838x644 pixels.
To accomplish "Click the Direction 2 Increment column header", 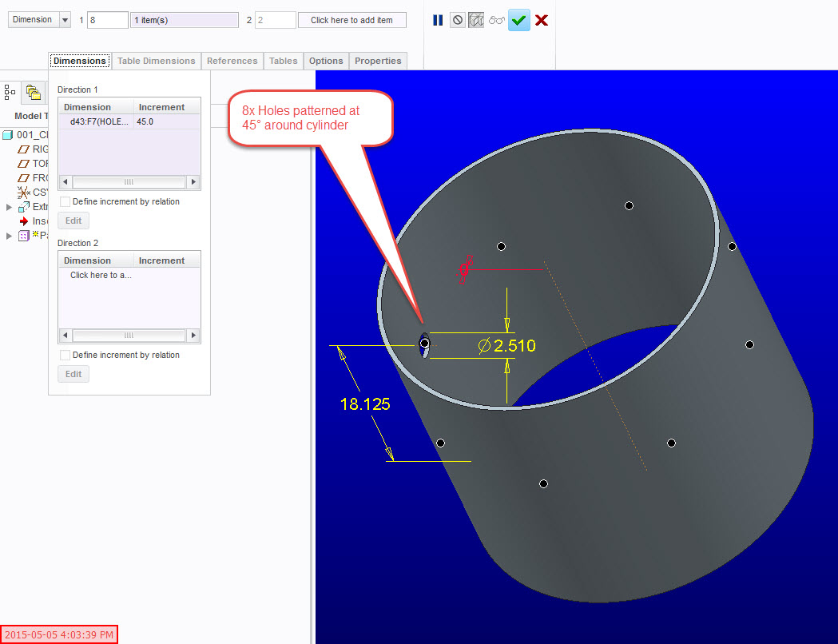I will point(167,260).
